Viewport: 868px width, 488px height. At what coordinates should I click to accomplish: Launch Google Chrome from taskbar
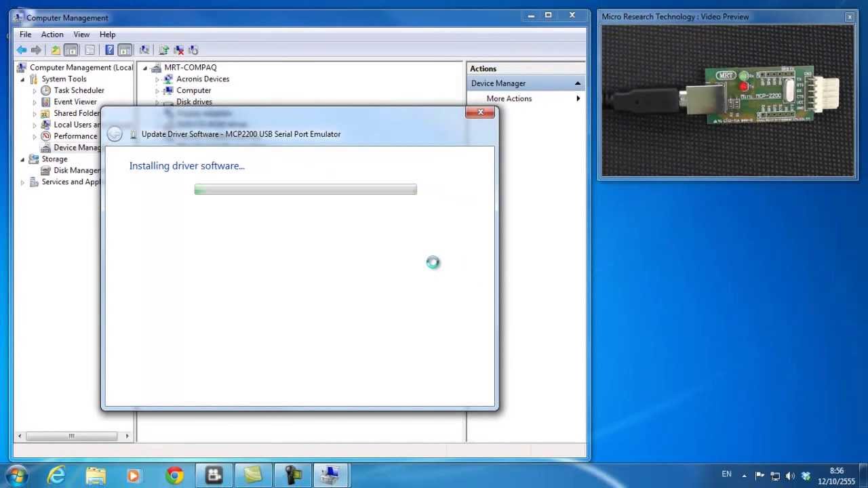pyautogui.click(x=174, y=475)
